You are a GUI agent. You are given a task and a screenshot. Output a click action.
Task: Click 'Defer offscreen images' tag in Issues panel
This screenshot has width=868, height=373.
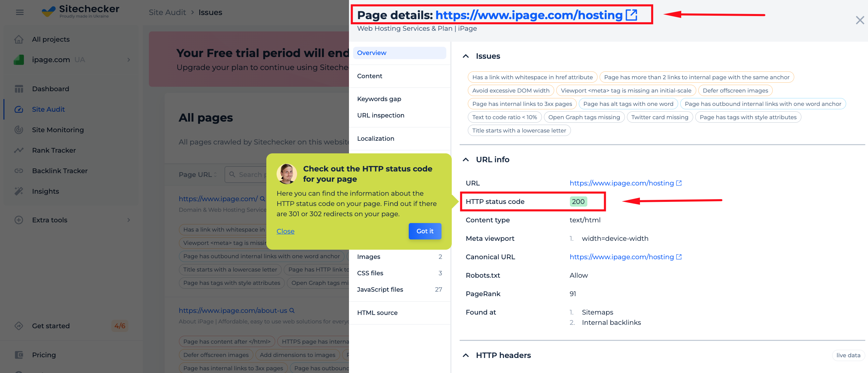(x=735, y=91)
